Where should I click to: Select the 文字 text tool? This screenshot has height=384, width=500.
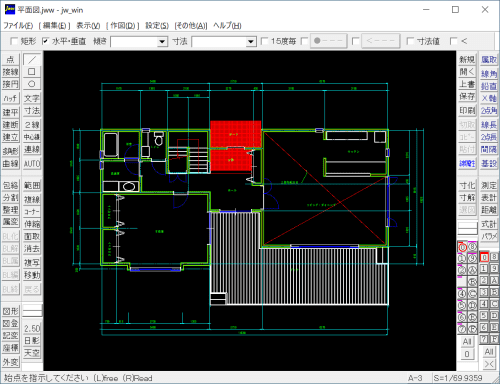point(32,98)
